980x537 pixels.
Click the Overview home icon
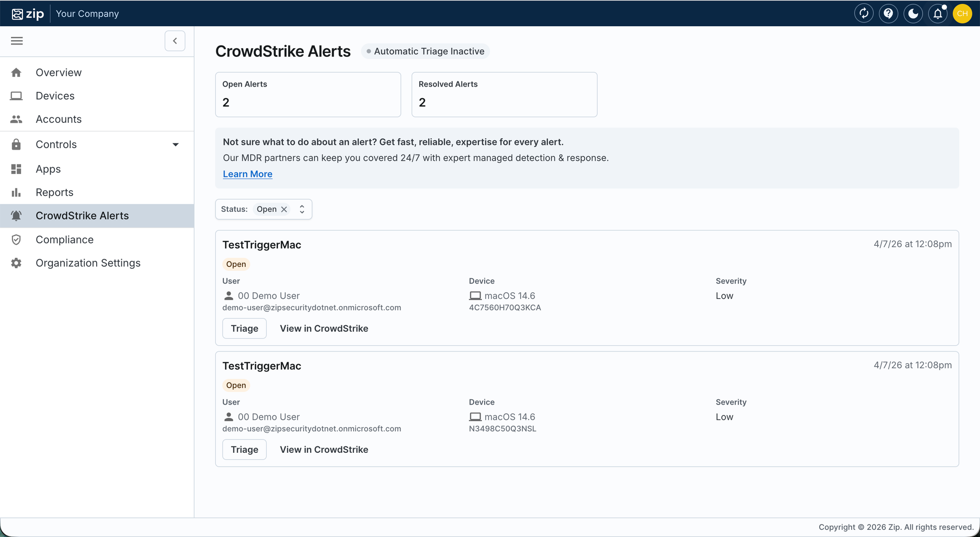click(x=16, y=72)
